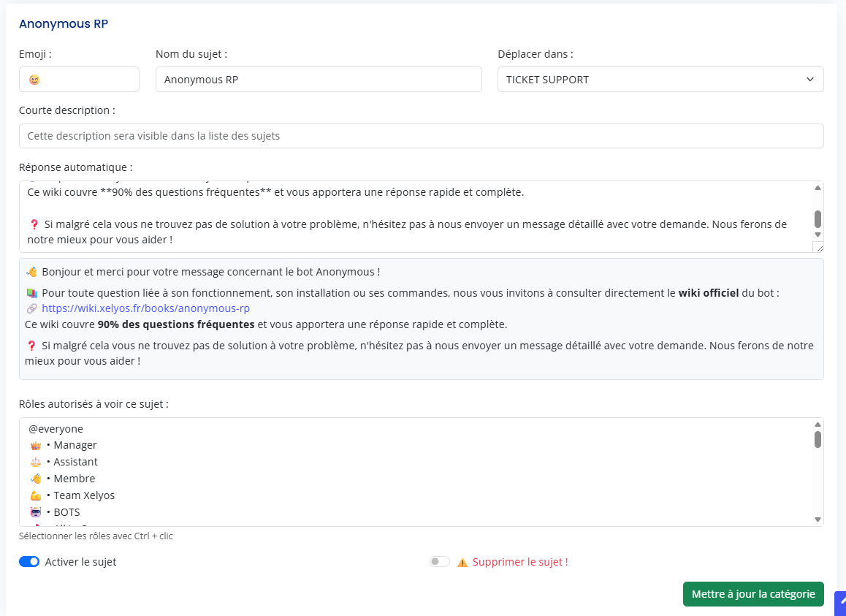Select the Assistant role in list

coord(75,462)
